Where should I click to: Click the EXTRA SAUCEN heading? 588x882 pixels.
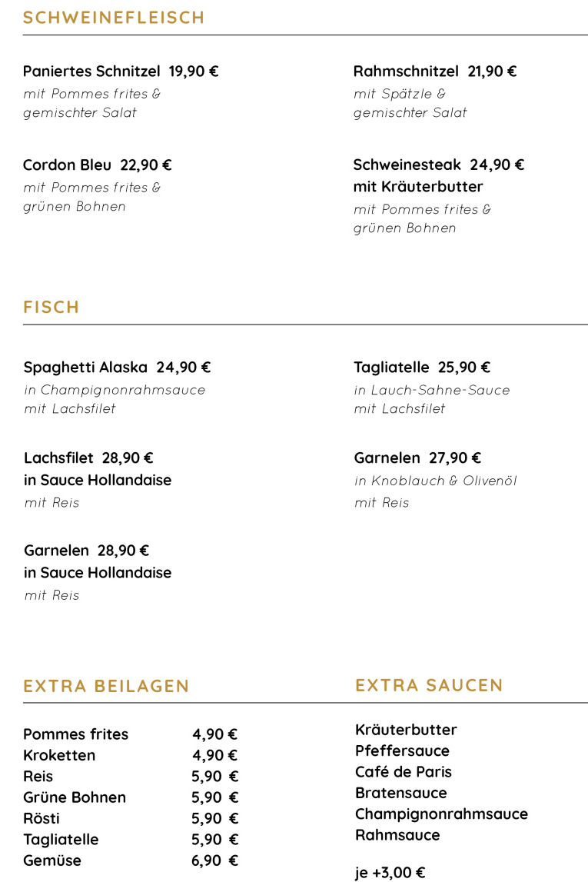[429, 685]
